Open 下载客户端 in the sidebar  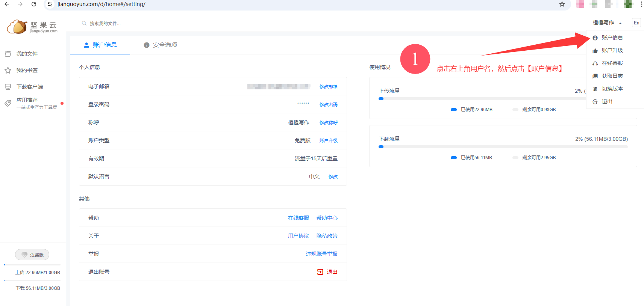[30, 87]
